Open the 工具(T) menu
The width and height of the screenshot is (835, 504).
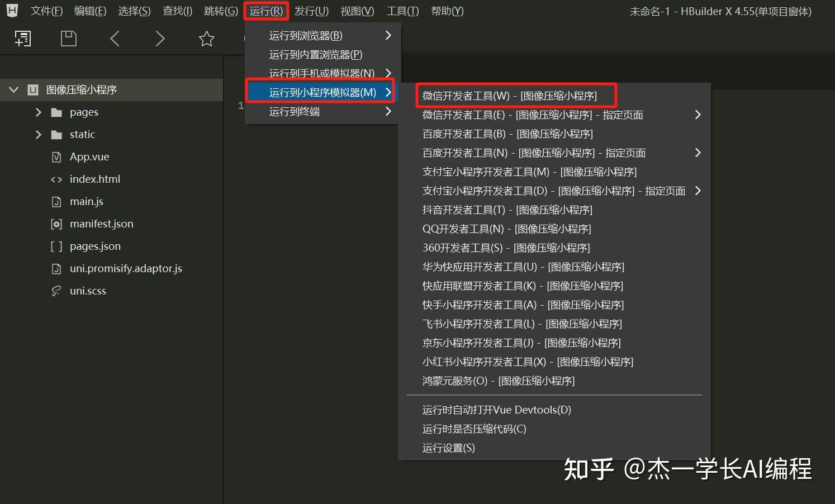402,11
